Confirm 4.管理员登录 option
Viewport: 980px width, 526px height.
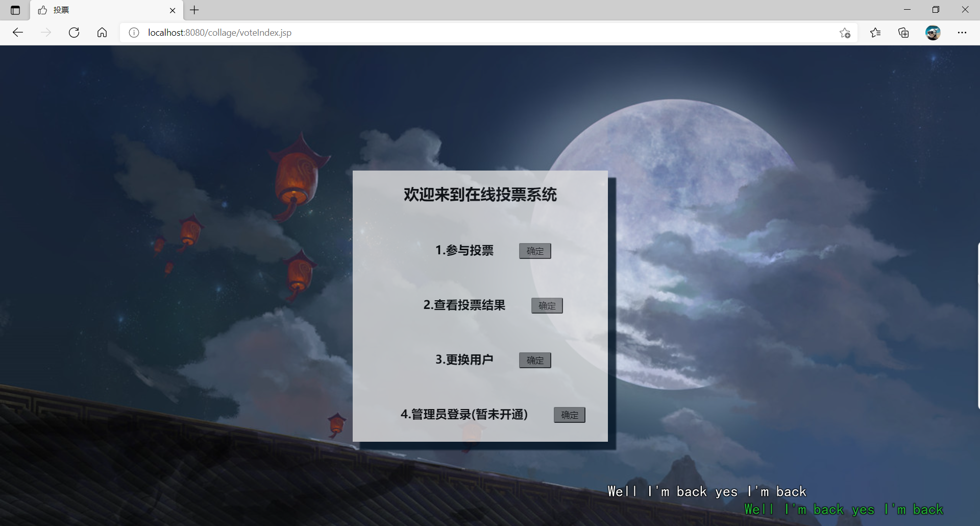click(570, 415)
